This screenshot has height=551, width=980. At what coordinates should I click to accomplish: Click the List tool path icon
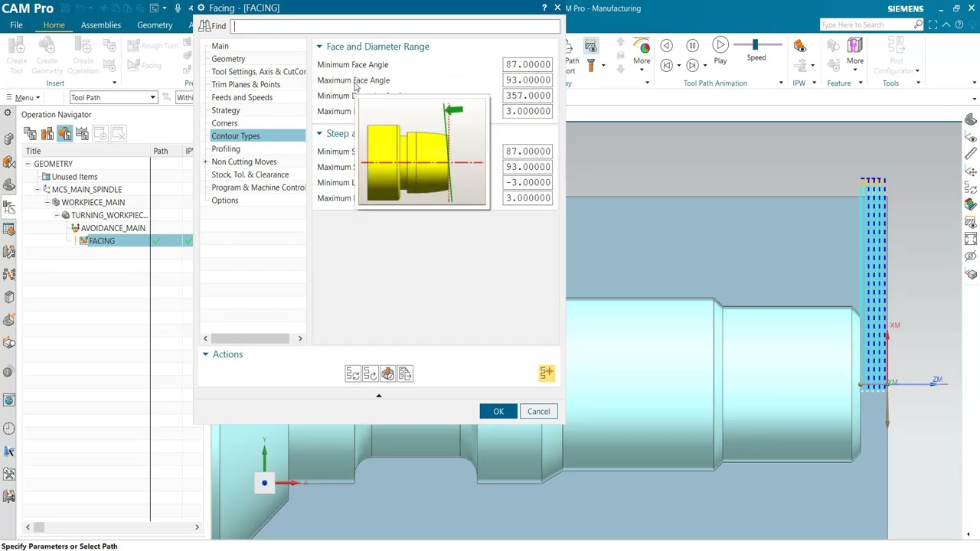point(405,373)
